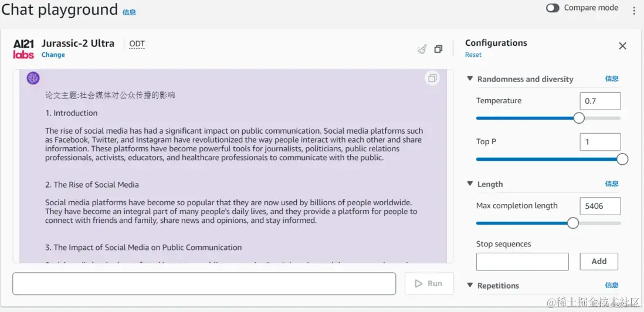Click the purple model avatar icon
This screenshot has height=312, width=644.
pos(33,78)
